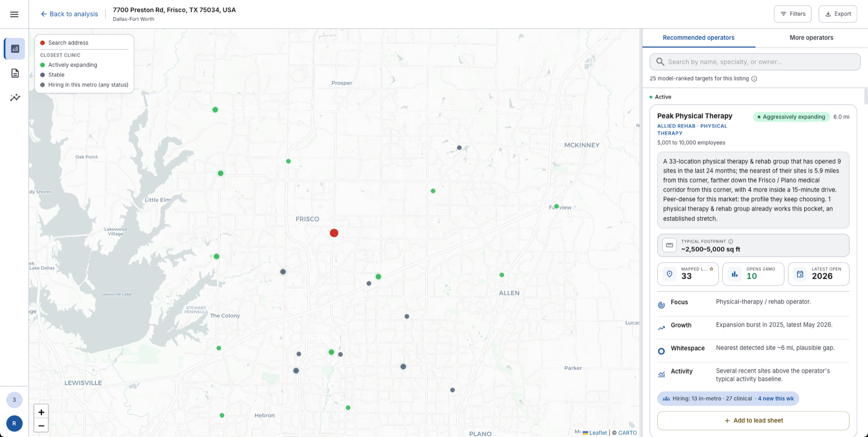The image size is (868, 437).
Task: Click the Typical Footprint ruler icon
Action: (669, 245)
